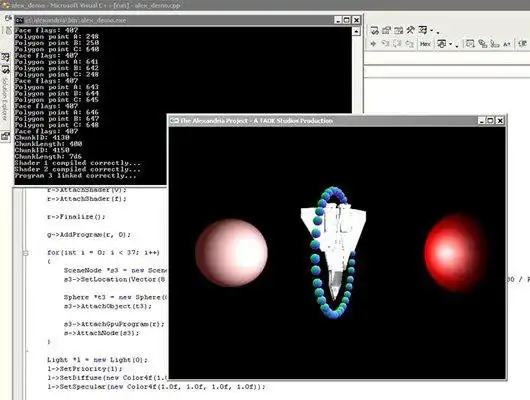Click the 'Polygon point C: 648' console line
The height and width of the screenshot is (400, 530).
click(x=56, y=125)
